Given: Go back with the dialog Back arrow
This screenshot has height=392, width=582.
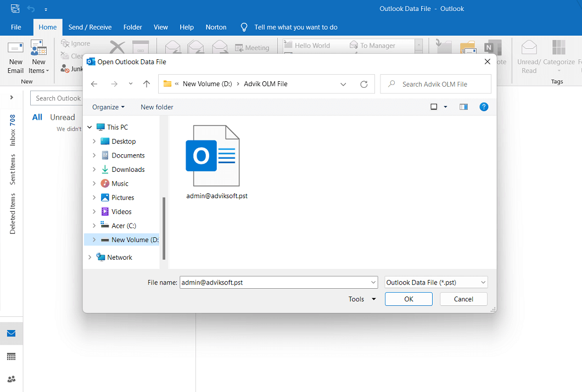Looking at the screenshot, I should (x=94, y=84).
